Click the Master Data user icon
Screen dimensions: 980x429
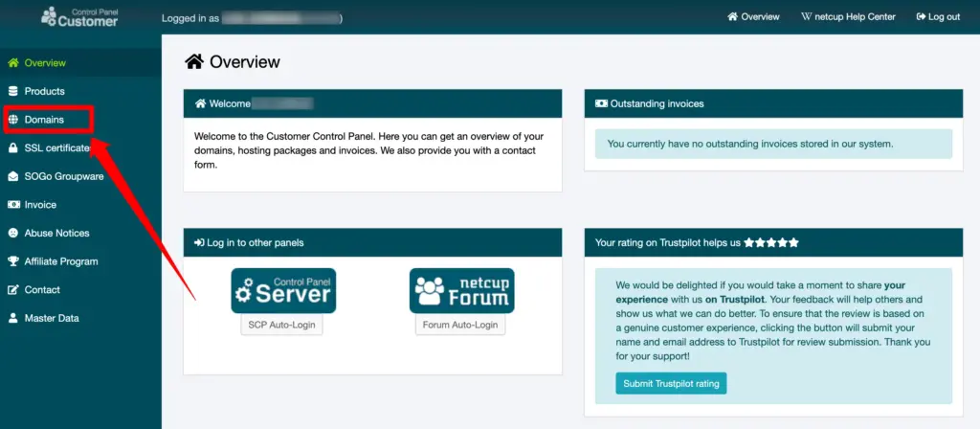(13, 318)
